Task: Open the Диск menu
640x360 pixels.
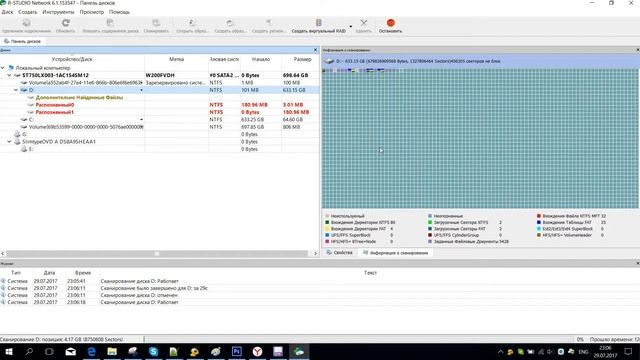Action: pyautogui.click(x=7, y=12)
